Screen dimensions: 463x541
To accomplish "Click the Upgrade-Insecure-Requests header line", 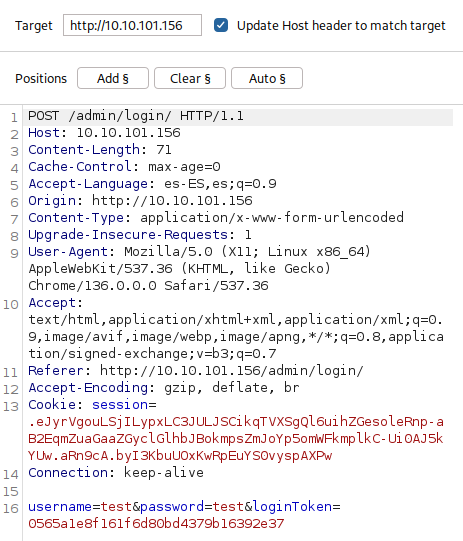I will pos(140,235).
